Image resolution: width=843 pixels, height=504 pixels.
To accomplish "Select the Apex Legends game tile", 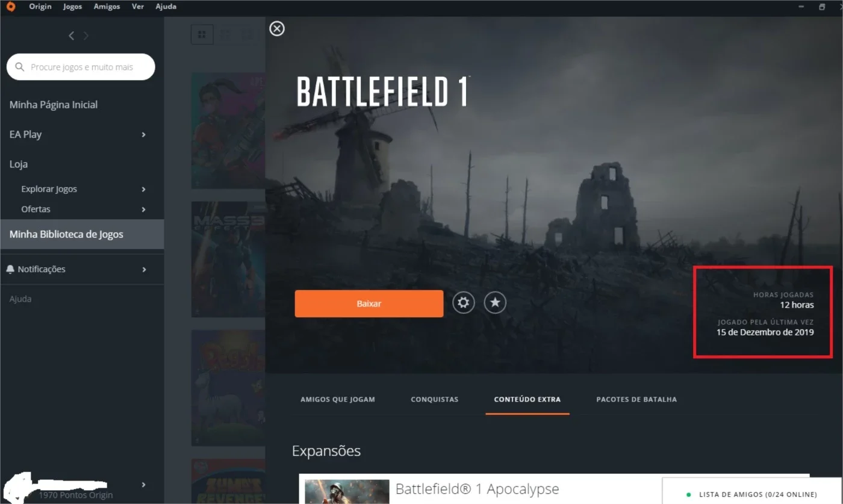I will coord(228,131).
